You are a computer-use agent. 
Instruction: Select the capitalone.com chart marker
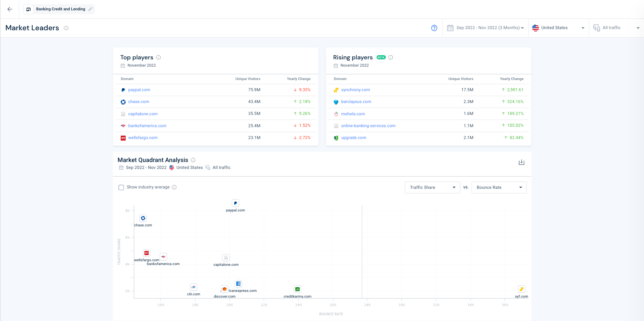(x=226, y=258)
